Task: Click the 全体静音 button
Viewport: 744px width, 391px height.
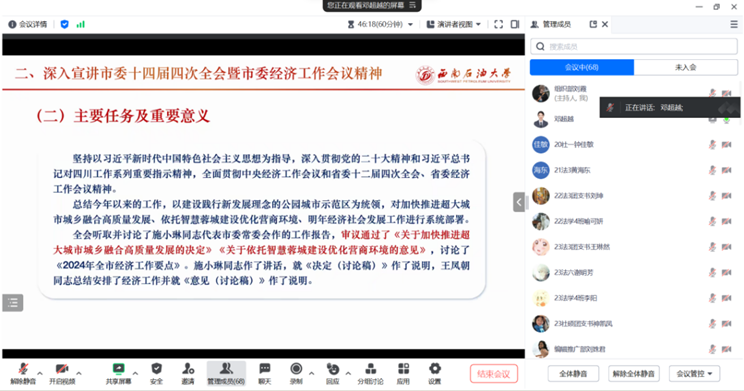Action: tap(573, 373)
